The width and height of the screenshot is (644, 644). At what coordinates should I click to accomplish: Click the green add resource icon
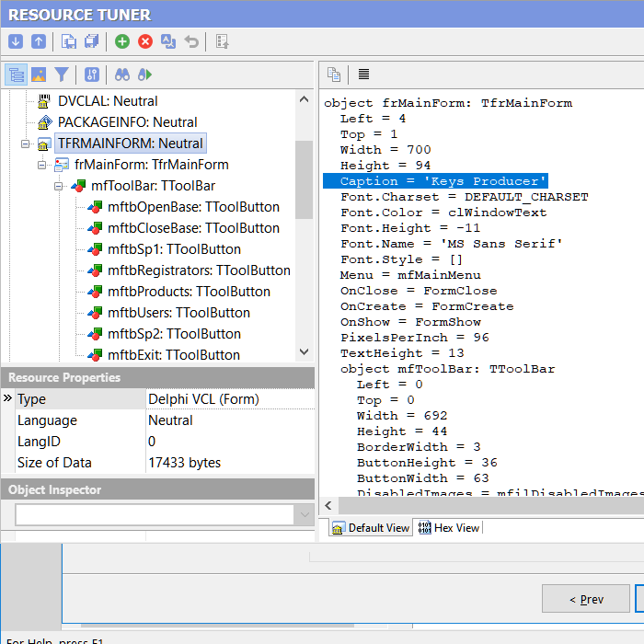click(x=122, y=41)
